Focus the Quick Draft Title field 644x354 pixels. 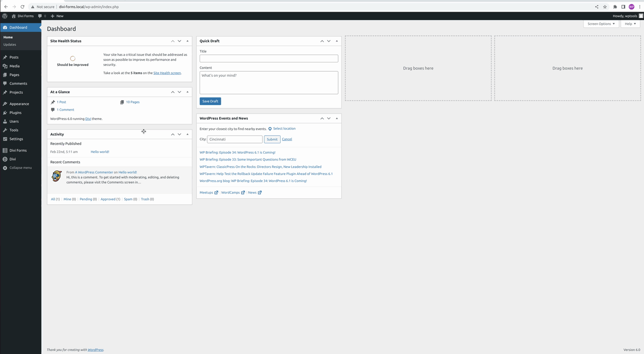(x=269, y=59)
